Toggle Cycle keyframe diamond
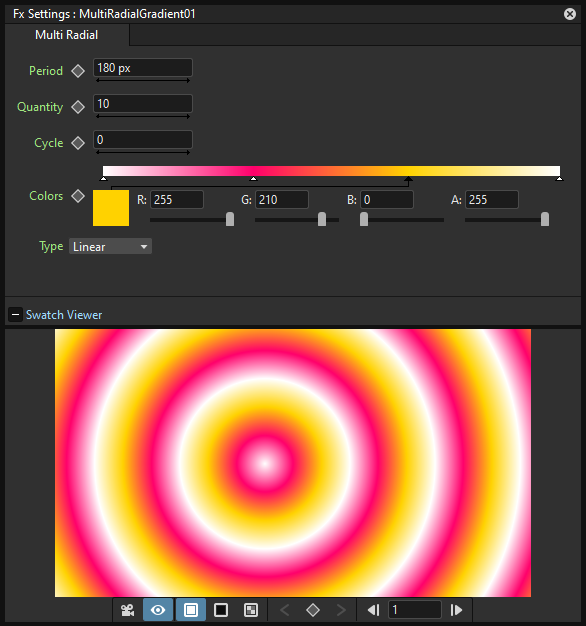586x626 pixels. [78, 143]
